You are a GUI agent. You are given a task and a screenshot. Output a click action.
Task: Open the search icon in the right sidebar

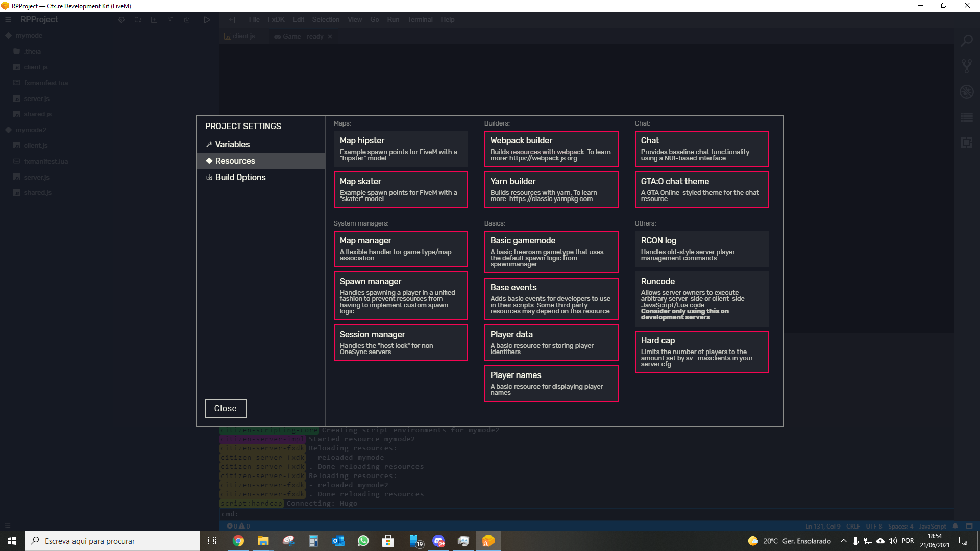tap(967, 41)
